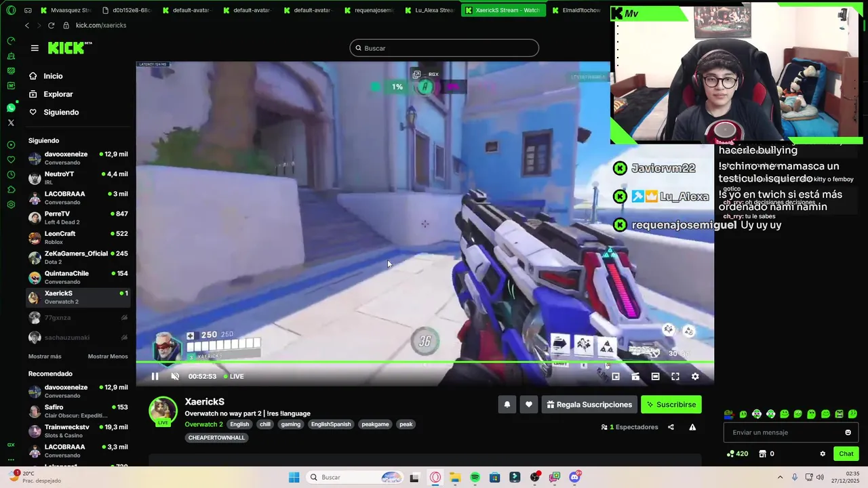Open Spotify from the taskbar
868x488 pixels.
coord(475,477)
